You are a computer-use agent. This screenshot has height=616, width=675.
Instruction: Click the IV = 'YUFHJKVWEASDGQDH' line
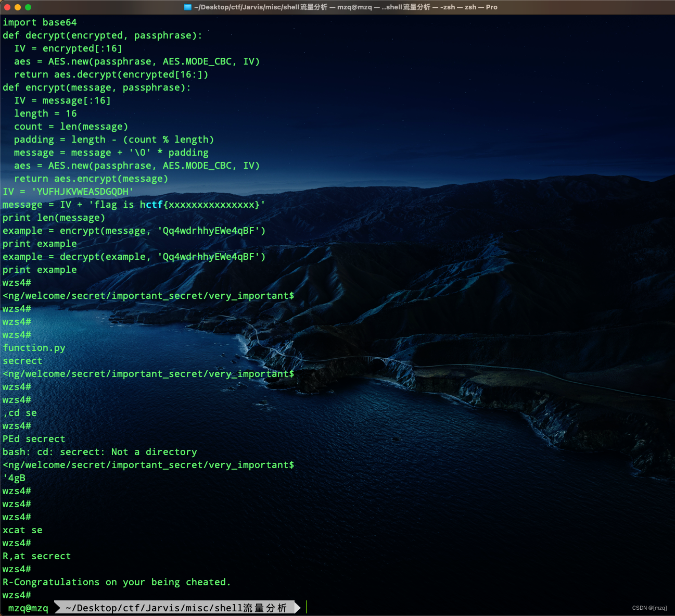pyautogui.click(x=67, y=191)
